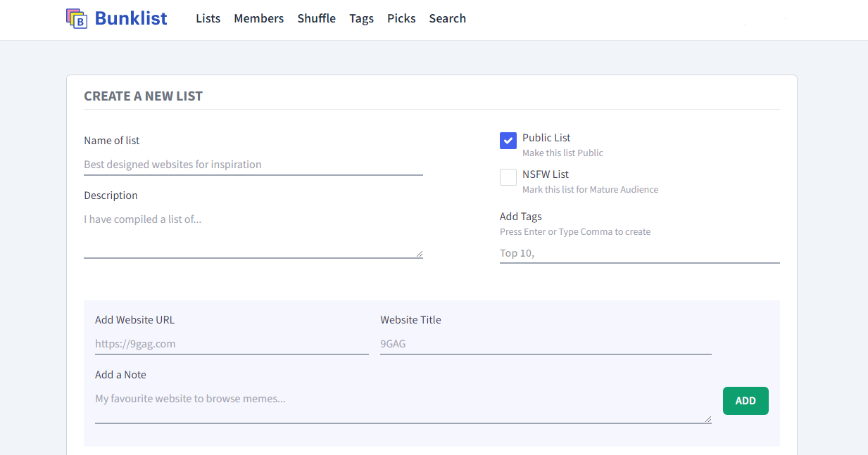This screenshot has height=455, width=868.
Task: Enable the NSFW List checkbox
Action: (x=508, y=177)
